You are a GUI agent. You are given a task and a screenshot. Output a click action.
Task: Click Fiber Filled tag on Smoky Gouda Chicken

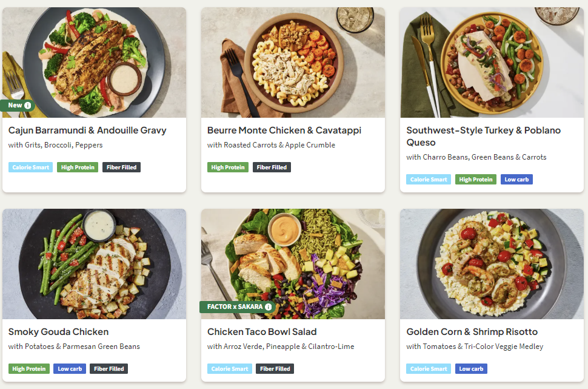(109, 369)
